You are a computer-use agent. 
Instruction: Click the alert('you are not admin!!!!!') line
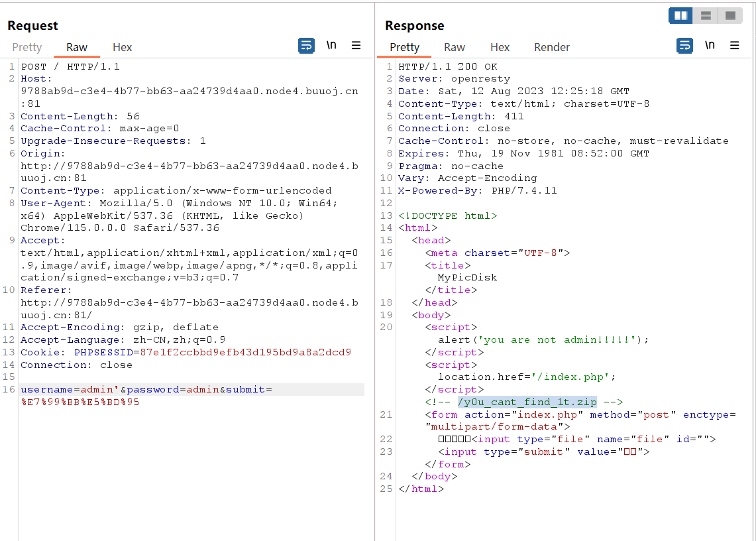pos(543,339)
